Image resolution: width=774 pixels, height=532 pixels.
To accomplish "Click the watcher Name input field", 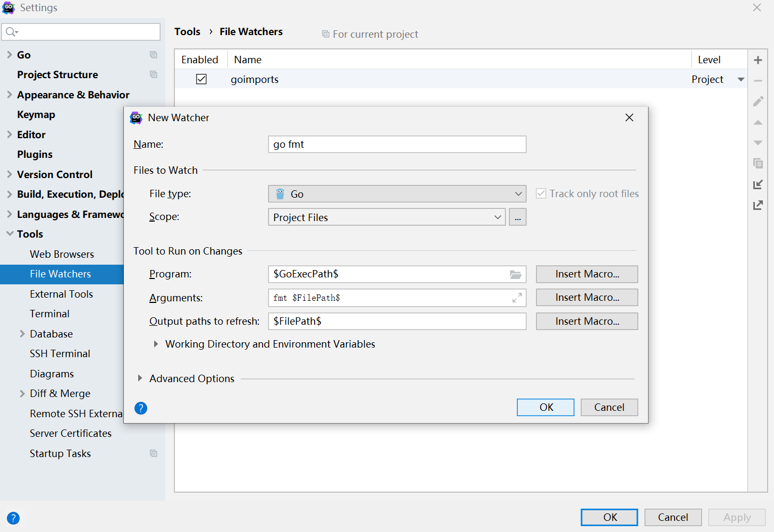I will click(397, 145).
